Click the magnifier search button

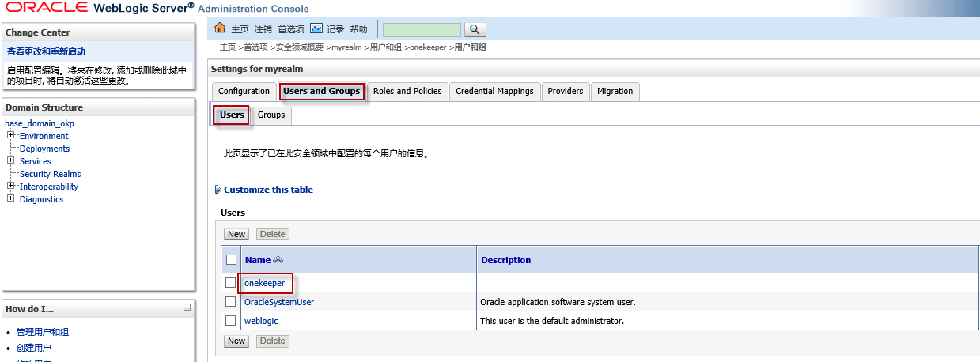click(x=475, y=29)
